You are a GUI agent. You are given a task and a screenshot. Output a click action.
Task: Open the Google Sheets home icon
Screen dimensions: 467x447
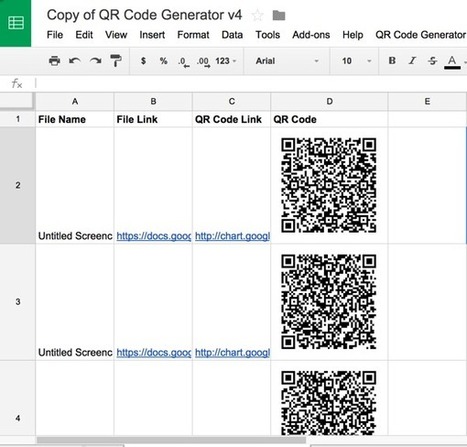(15, 23)
